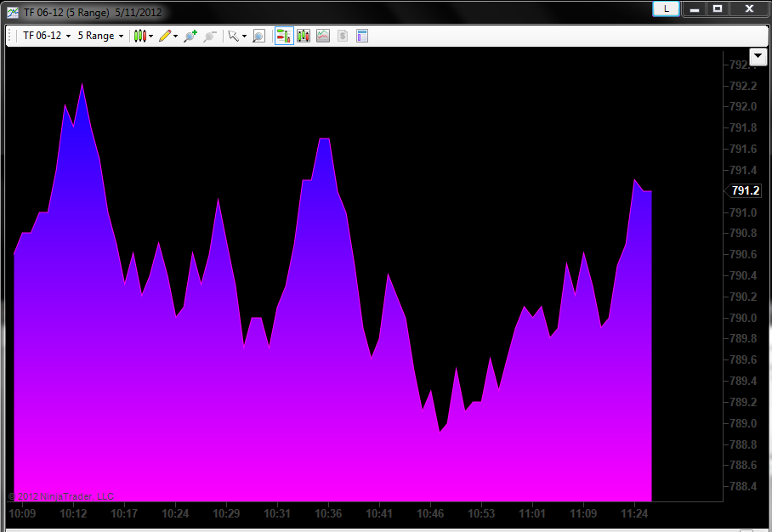The height and width of the screenshot is (532, 772).
Task: Click the 791.2 current price marker
Action: [x=745, y=190]
